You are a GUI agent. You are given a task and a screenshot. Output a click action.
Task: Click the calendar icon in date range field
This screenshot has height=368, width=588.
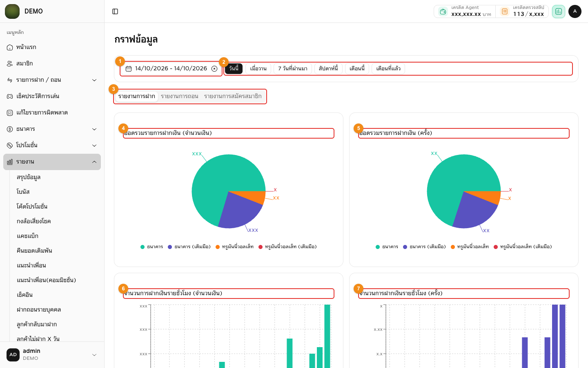129,69
